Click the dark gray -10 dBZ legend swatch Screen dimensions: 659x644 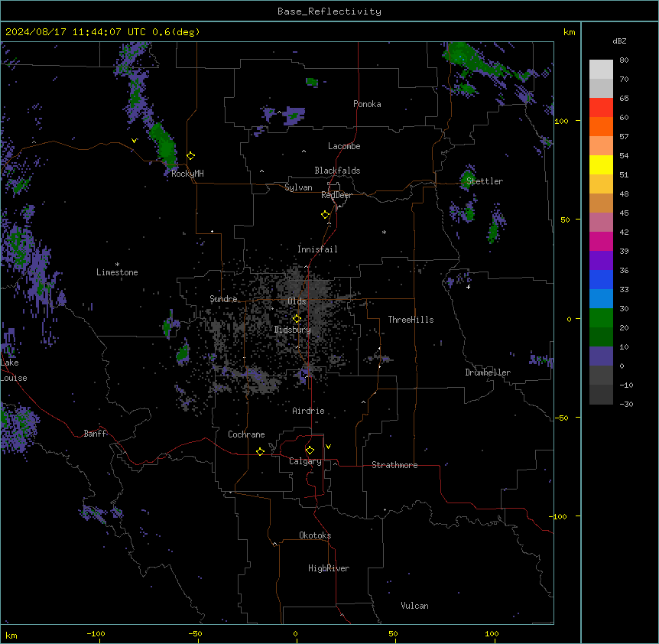coord(601,395)
